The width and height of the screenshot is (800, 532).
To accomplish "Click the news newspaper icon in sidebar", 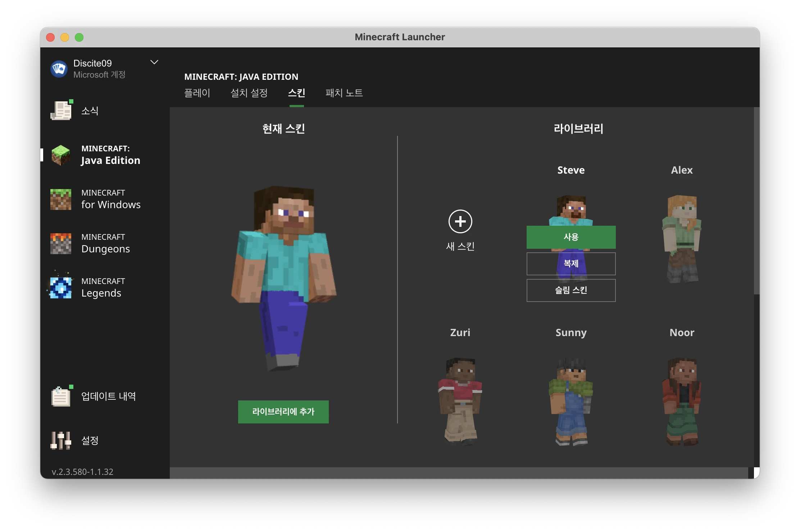I will (x=61, y=110).
